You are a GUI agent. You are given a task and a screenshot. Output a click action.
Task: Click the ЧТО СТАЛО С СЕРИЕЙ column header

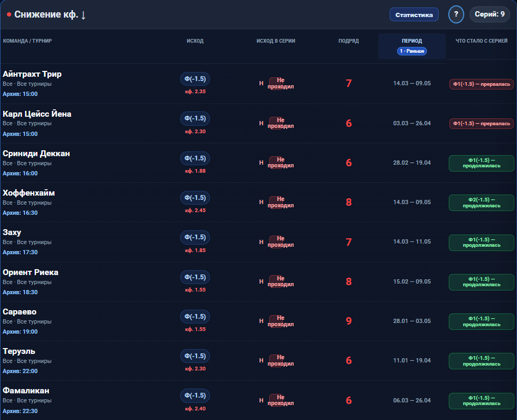point(481,41)
